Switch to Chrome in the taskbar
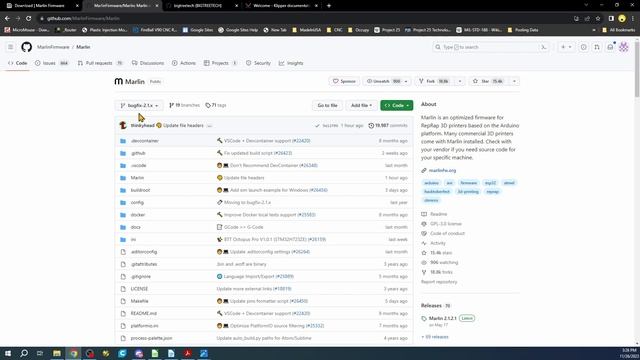640x360 pixels. click(73, 353)
